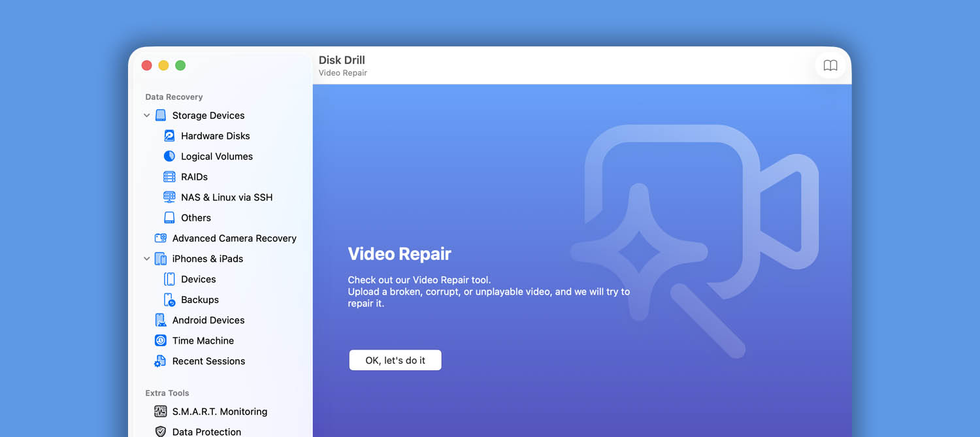The width and height of the screenshot is (980, 437).
Task: Click the Video Repair heading text
Action: click(x=399, y=253)
